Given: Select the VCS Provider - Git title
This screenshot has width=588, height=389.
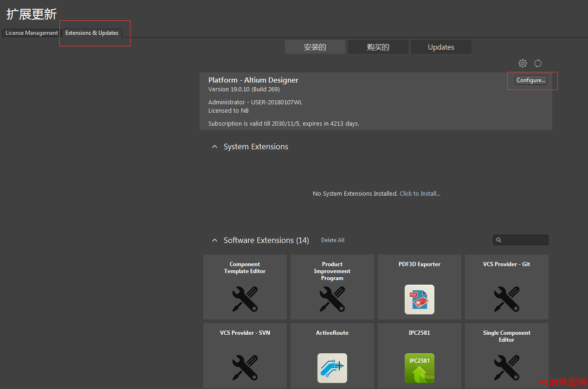Looking at the screenshot, I should click(x=507, y=264).
